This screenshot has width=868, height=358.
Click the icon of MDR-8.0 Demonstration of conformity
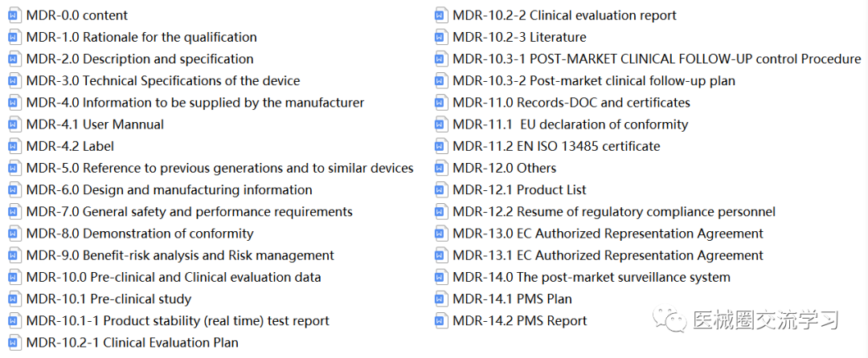point(14,234)
